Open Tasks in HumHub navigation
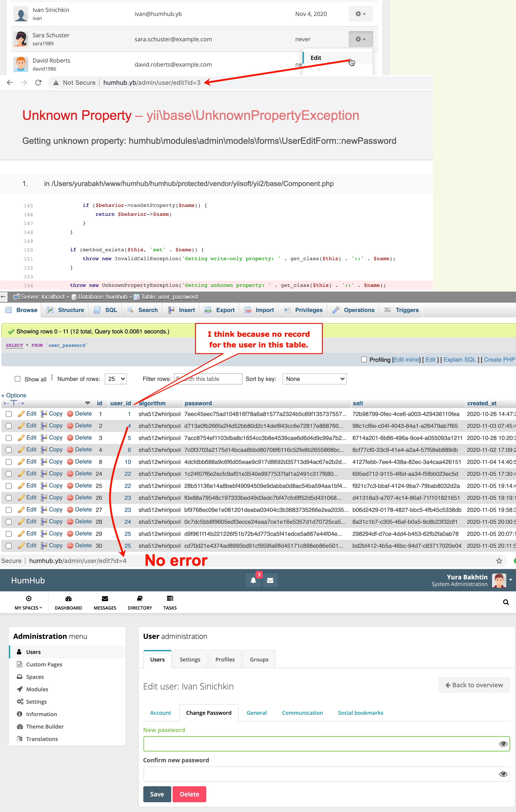 click(170, 602)
